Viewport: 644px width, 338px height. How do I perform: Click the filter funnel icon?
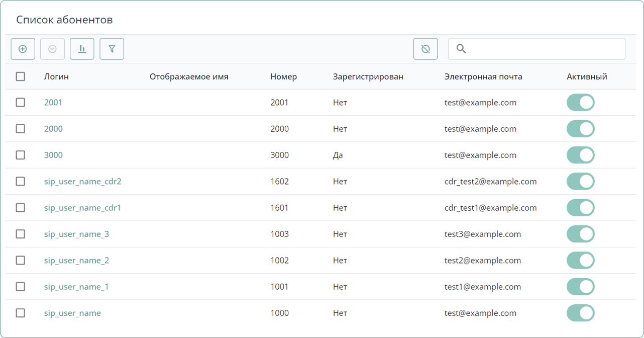pos(112,48)
